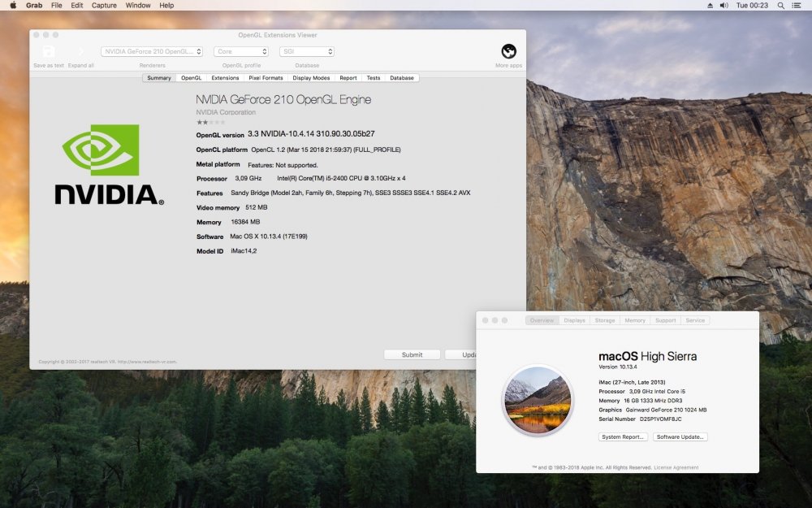Click Serial Number D25P1VDMF8JC text
Viewport: 812px width, 508px height.
click(x=640, y=419)
